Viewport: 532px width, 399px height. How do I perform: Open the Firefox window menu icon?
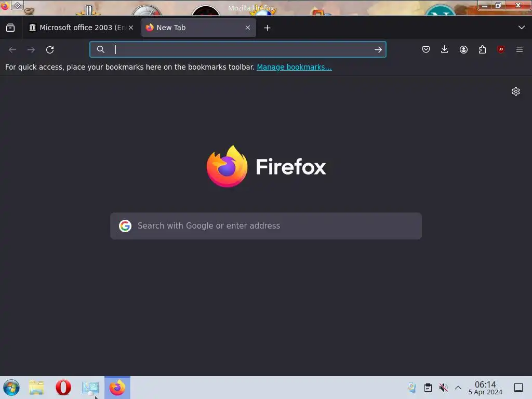(5, 5)
